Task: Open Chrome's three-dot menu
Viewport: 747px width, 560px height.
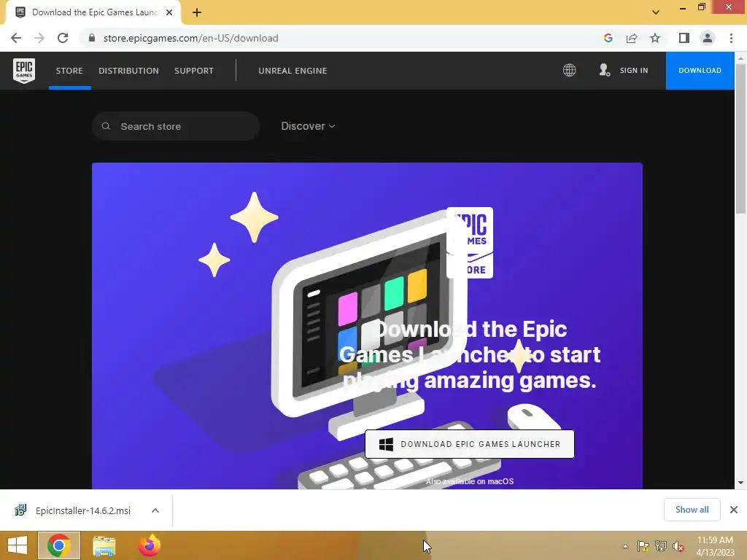Action: [x=731, y=38]
